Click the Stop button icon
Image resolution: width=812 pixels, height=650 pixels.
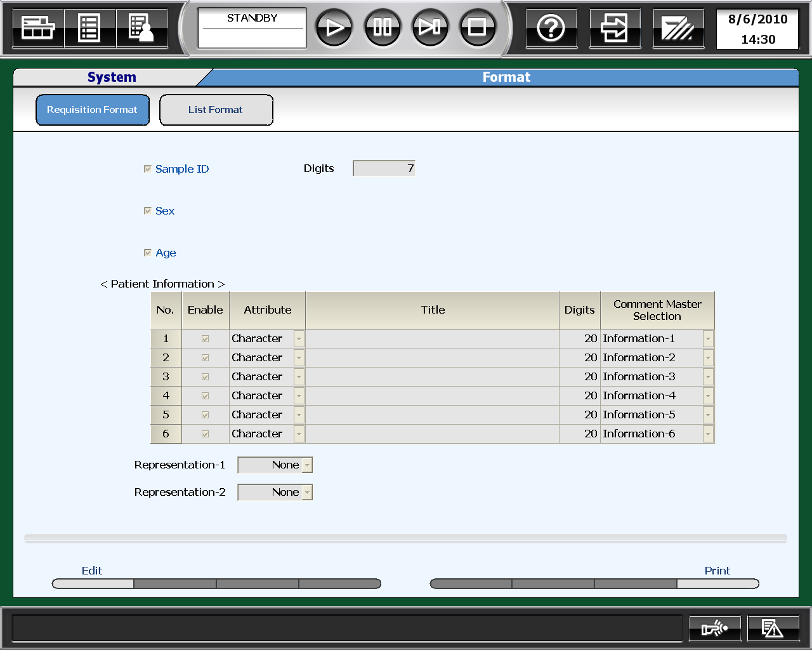click(477, 27)
